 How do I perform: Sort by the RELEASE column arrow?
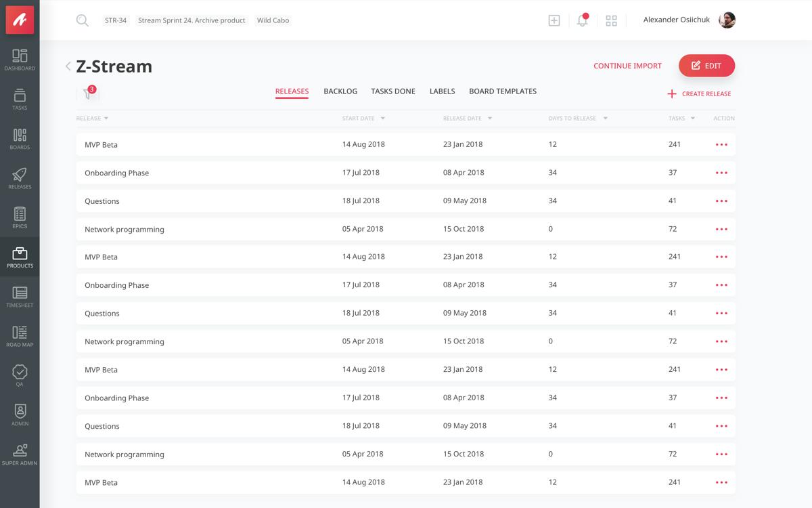pyautogui.click(x=106, y=119)
